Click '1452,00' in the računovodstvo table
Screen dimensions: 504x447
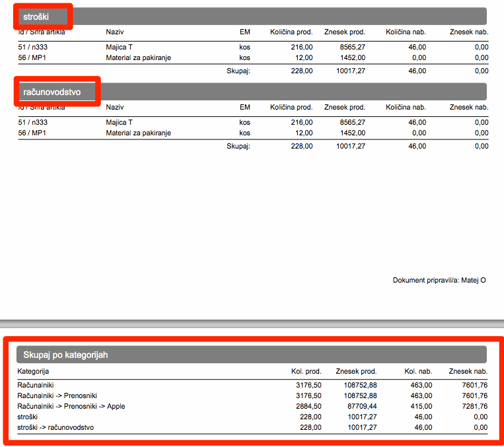[x=353, y=133]
